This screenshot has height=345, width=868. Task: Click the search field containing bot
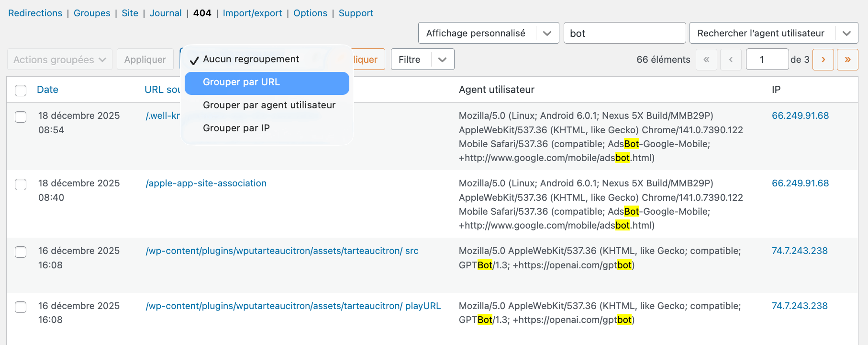point(624,33)
